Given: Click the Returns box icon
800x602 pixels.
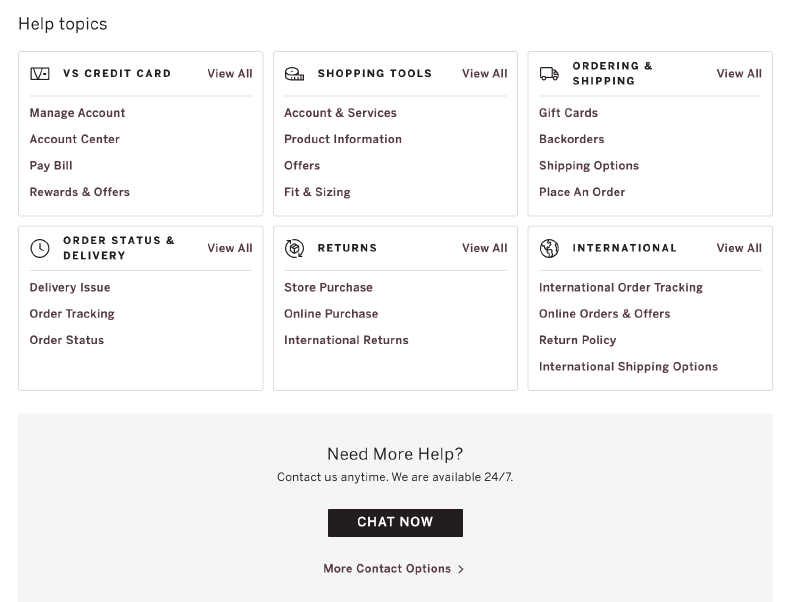Looking at the screenshot, I should pos(294,248).
